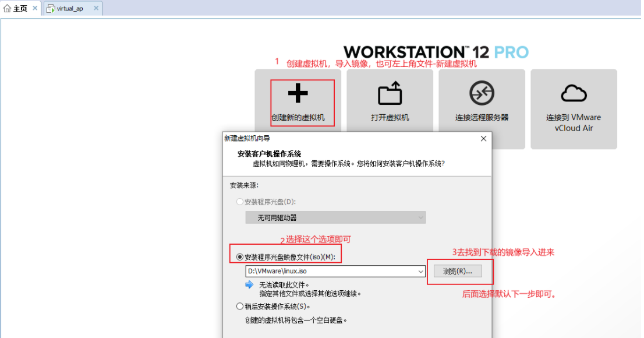Select 安装程序光盘(D) radio option
This screenshot has height=338, width=644.
240,202
